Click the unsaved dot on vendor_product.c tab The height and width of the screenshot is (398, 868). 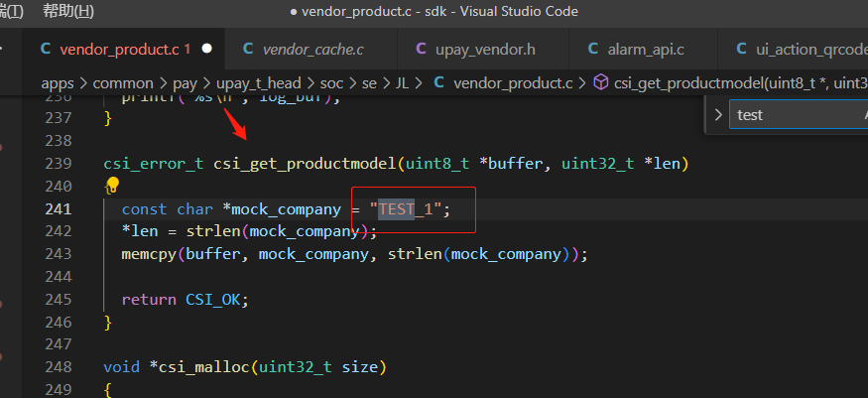click(x=207, y=49)
